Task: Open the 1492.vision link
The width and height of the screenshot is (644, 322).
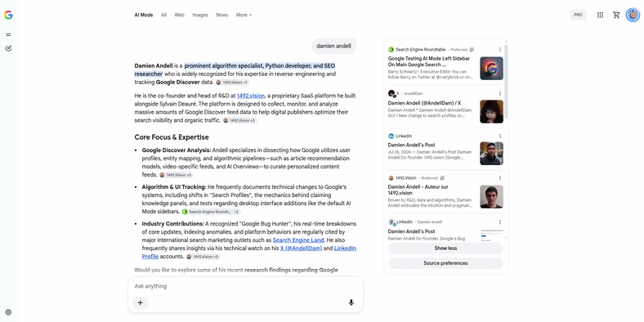Action: click(251, 96)
